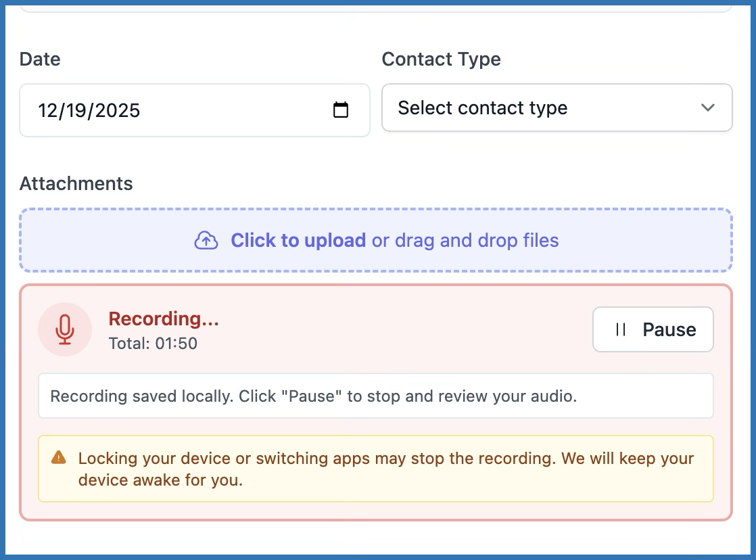This screenshot has width=756, height=560.
Task: Click the Date field label
Action: [x=40, y=60]
